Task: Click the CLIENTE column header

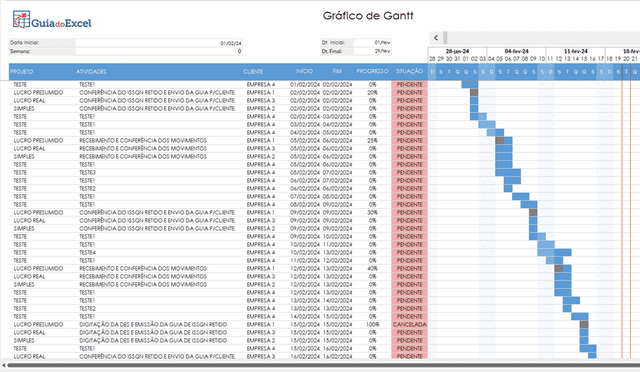Action: click(x=253, y=71)
